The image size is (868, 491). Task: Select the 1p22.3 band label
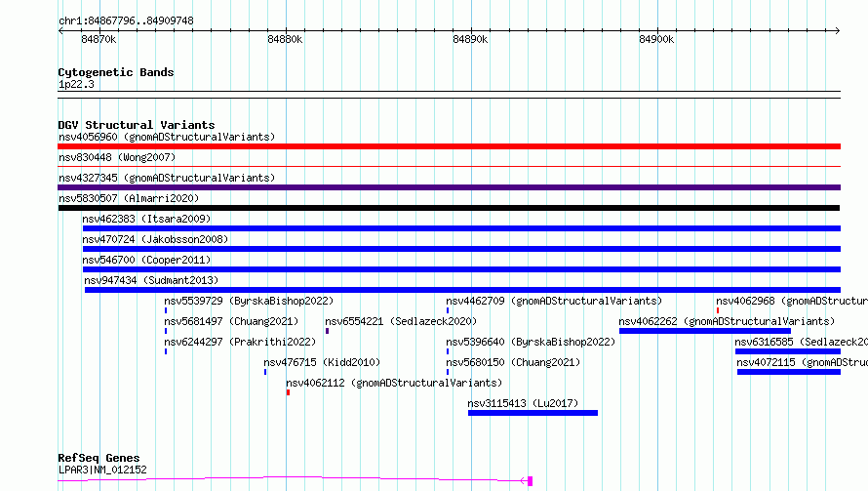click(76, 84)
